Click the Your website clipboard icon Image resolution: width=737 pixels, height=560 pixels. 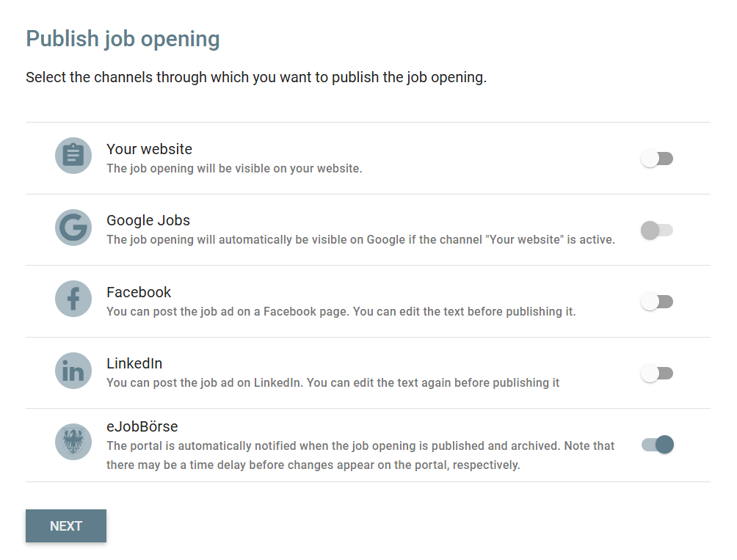73,156
